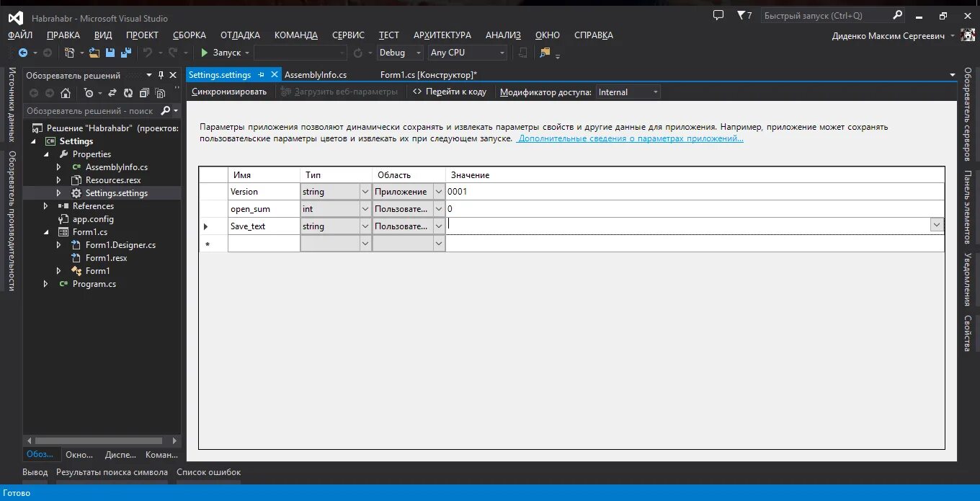Toggle auto-hide pin of Solution Explorer

(x=161, y=75)
